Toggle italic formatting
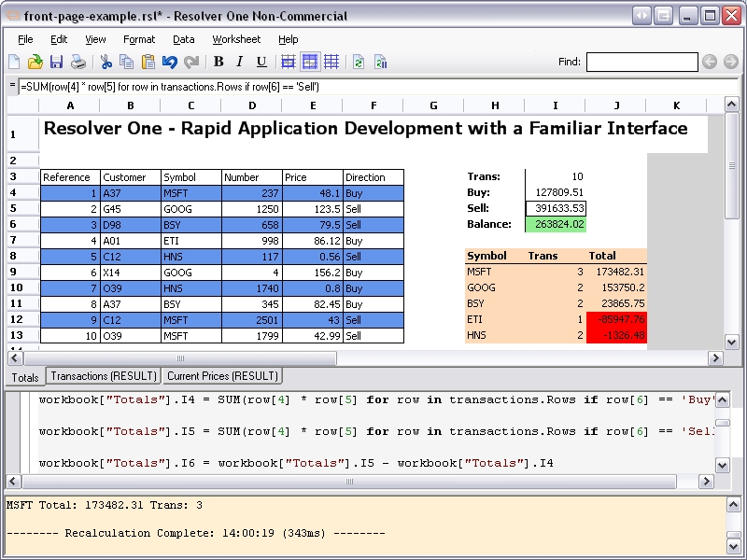 [x=240, y=62]
